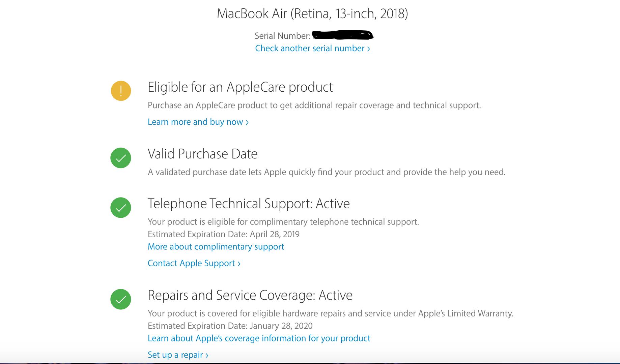Click the green checkmark beside Repairs and Service Coverage
The width and height of the screenshot is (620, 364).
coord(121,299)
